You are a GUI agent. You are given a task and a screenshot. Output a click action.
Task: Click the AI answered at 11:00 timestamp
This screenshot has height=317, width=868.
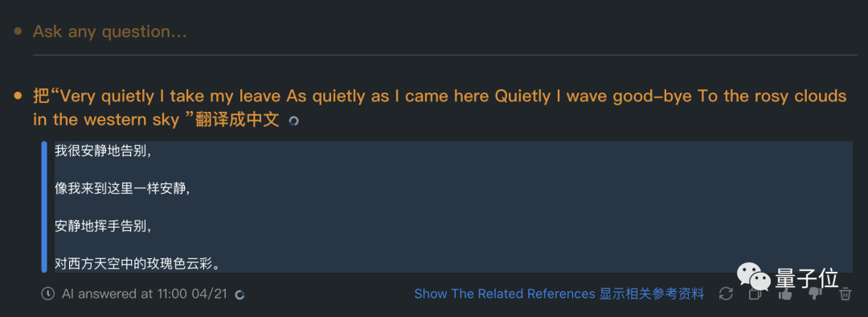coord(145,294)
